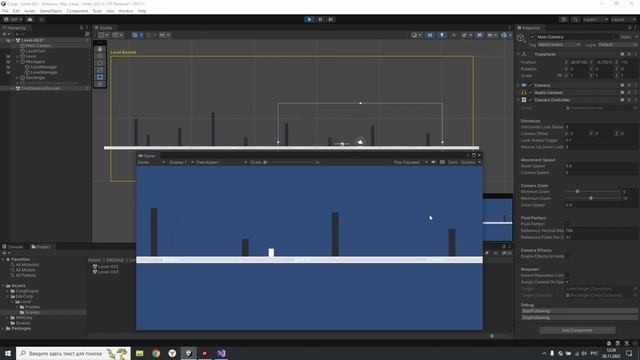
Task: Open Scene camera settings dropdown
Action: coord(491,35)
